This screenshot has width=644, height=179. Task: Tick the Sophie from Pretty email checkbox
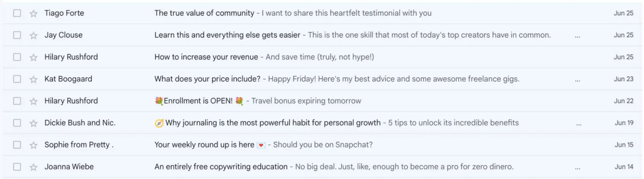17,145
